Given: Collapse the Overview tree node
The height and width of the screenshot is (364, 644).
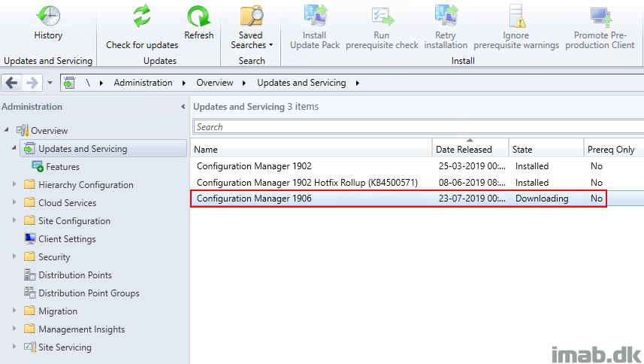Looking at the screenshot, I should (x=6, y=130).
